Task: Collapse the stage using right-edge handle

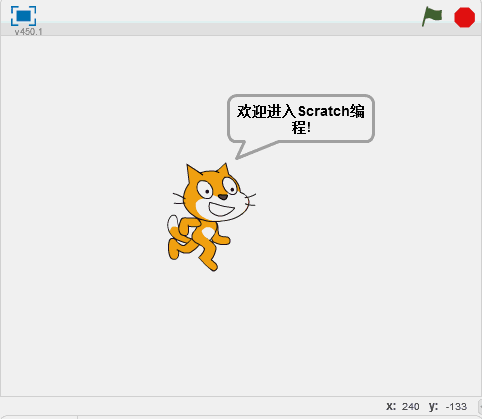Action: tap(480, 407)
